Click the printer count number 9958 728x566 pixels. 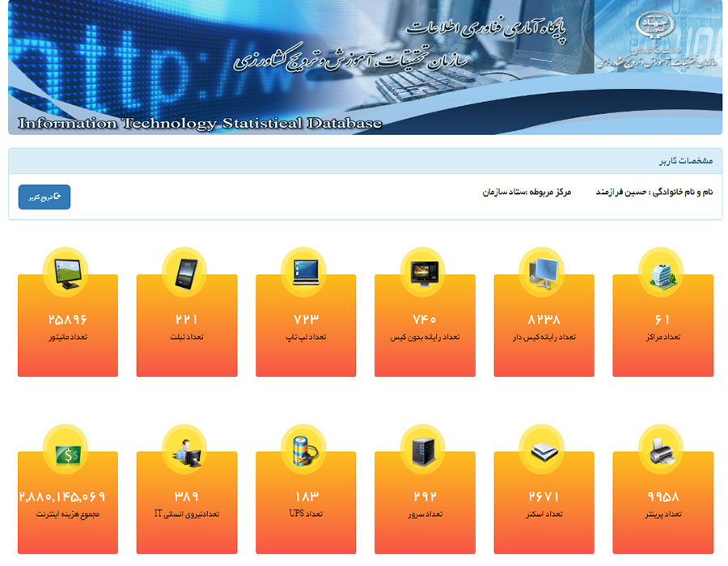coord(662,496)
